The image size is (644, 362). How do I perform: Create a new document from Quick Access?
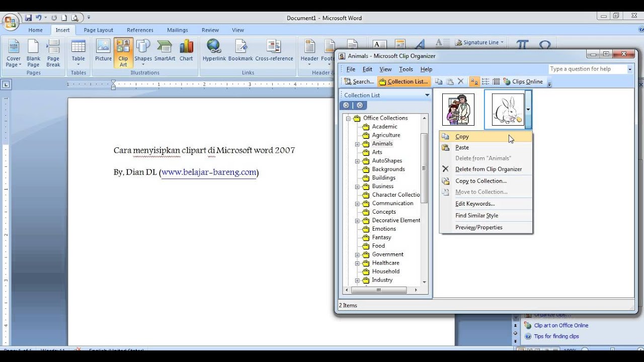64,18
